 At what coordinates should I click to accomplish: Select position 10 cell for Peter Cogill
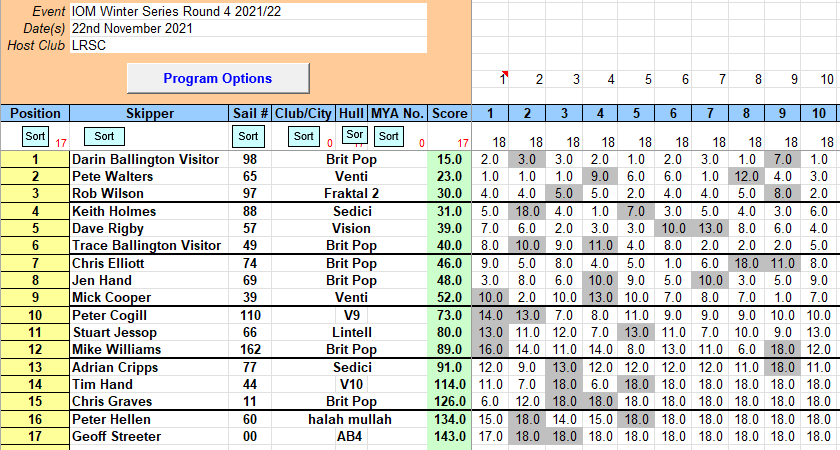(35, 315)
